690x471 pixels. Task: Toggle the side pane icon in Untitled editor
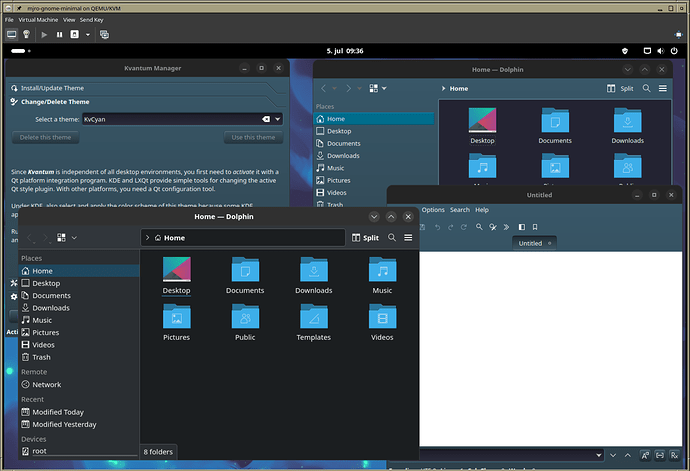(x=521, y=227)
